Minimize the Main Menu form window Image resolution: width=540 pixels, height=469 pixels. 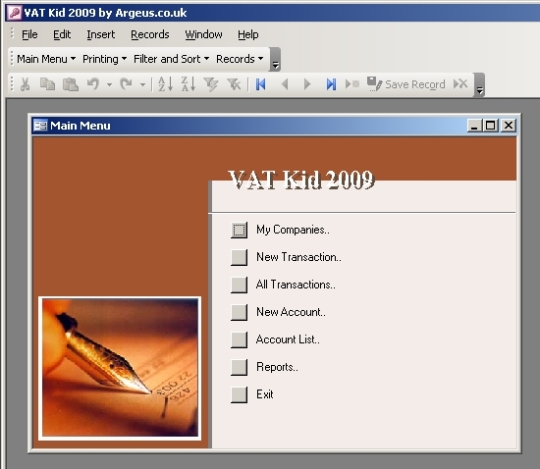(474, 126)
